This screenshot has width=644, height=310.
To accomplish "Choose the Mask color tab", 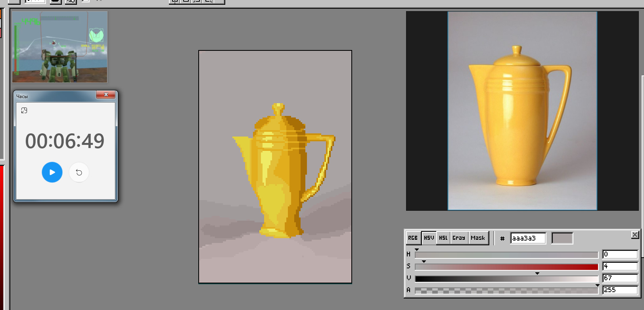I will coord(478,238).
